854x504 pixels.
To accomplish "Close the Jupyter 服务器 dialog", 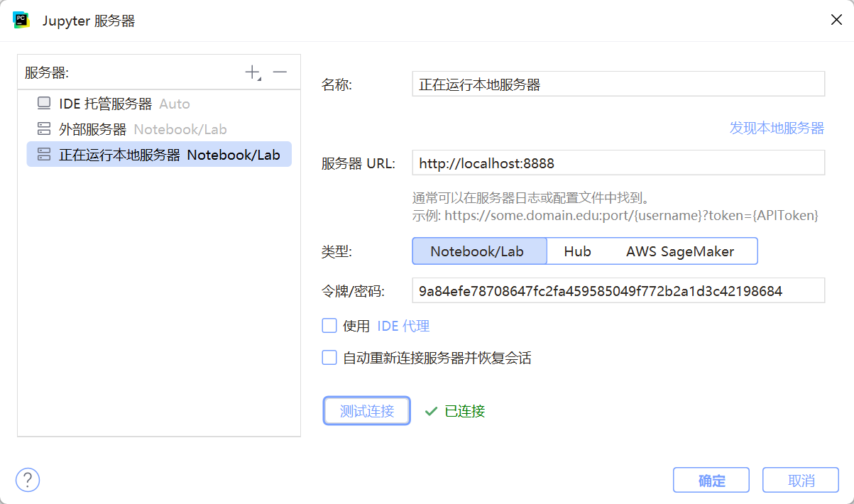I will click(836, 20).
